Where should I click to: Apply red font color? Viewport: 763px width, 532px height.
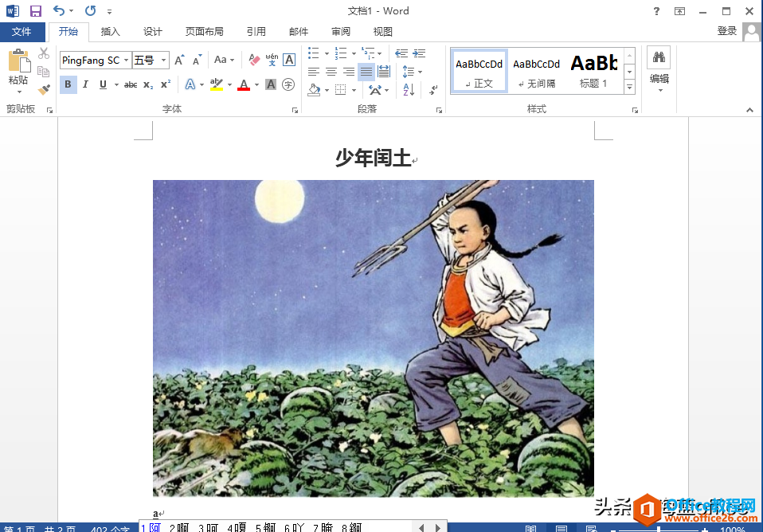click(244, 84)
